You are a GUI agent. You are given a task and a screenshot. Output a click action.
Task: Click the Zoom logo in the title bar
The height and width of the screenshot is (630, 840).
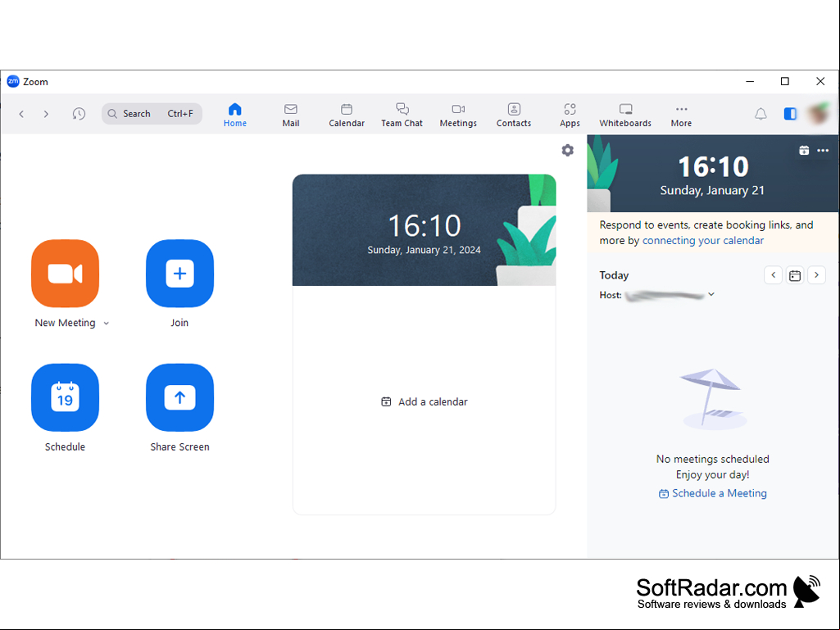coord(13,81)
